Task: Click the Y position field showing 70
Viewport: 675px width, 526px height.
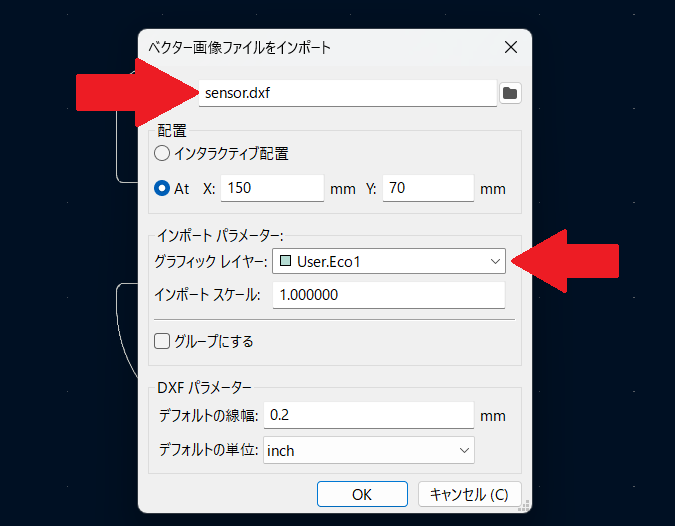Action: (x=428, y=188)
